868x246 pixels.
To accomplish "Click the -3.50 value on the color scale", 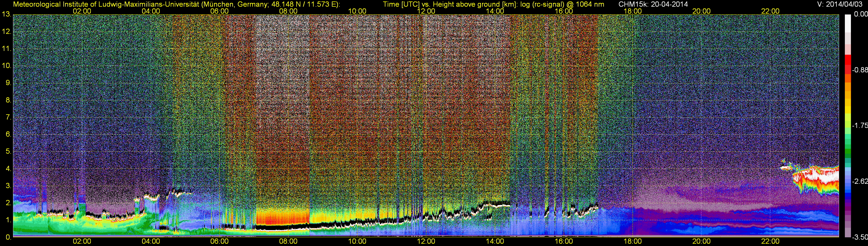I will click(860, 238).
